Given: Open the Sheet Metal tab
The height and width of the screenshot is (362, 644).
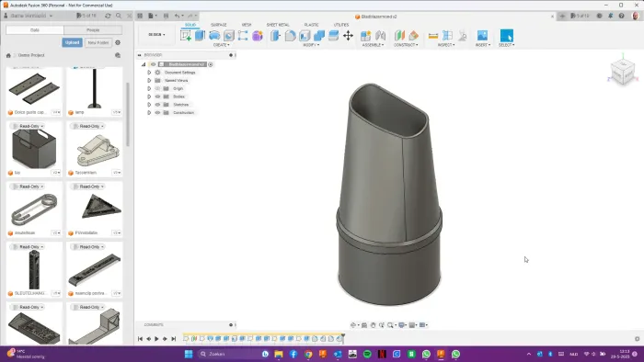Looking at the screenshot, I should pyautogui.click(x=278, y=25).
